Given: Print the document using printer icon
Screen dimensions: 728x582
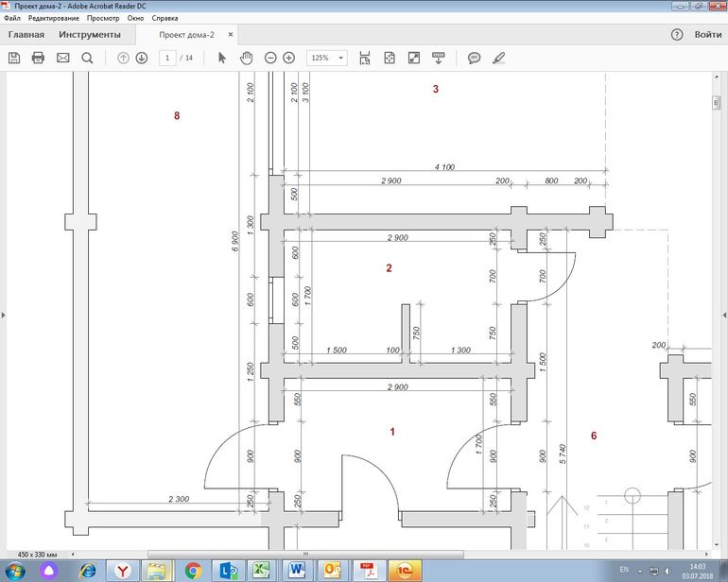Looking at the screenshot, I should tap(39, 58).
